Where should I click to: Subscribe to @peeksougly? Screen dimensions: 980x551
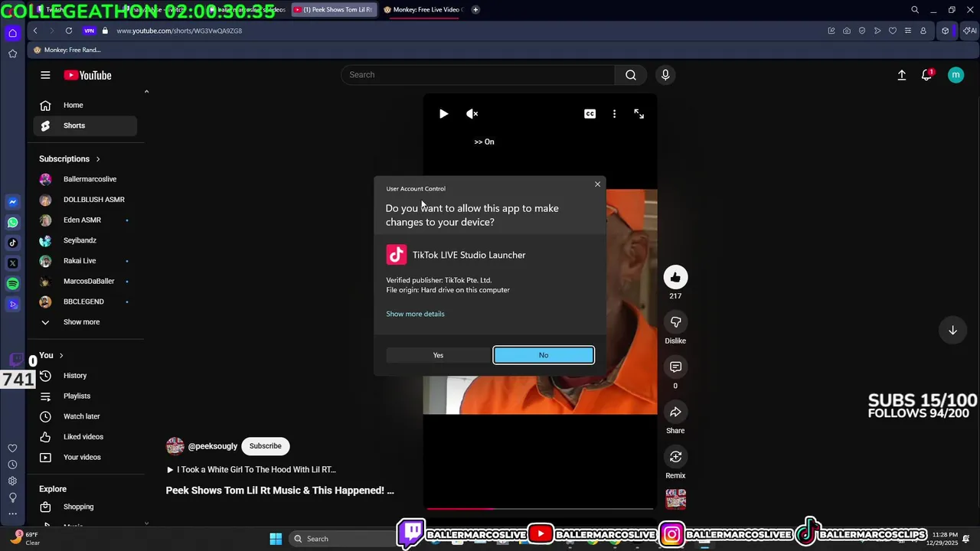tap(266, 446)
